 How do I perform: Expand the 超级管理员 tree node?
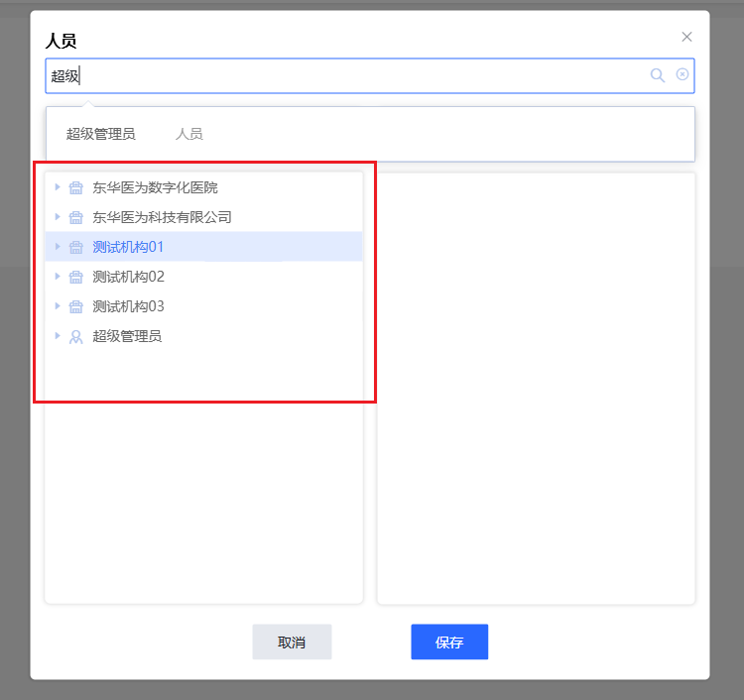click(58, 336)
